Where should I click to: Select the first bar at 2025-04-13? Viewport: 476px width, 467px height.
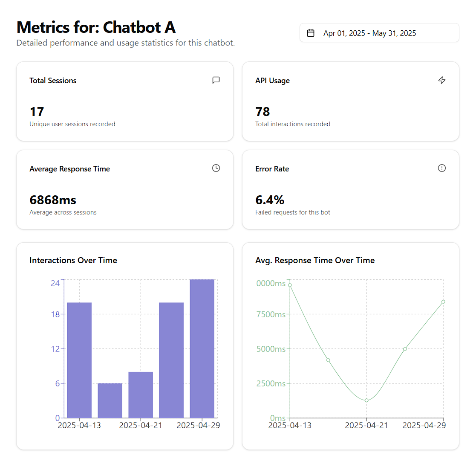(79, 360)
